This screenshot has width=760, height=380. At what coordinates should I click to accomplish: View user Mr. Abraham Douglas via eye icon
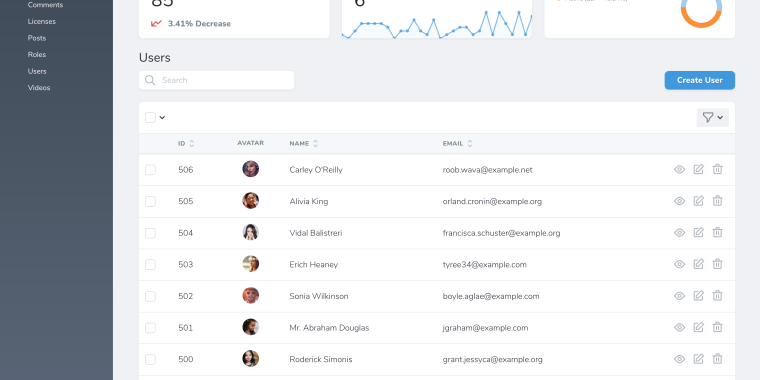click(680, 328)
